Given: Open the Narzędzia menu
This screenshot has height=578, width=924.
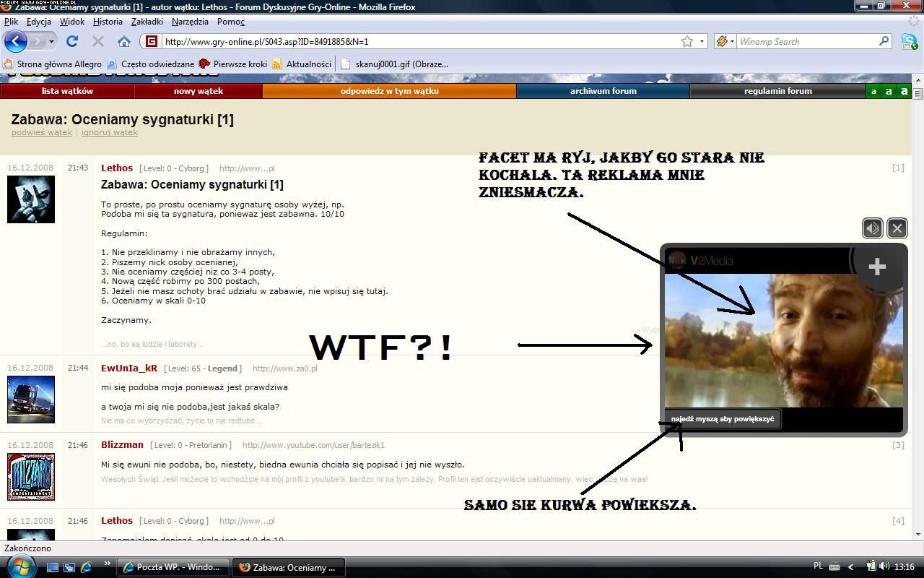Looking at the screenshot, I should (190, 22).
